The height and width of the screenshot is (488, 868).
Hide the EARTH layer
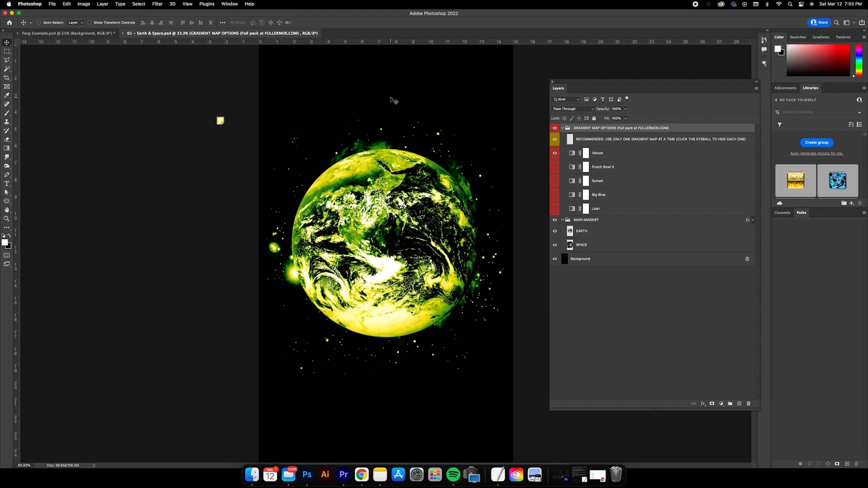coord(555,231)
